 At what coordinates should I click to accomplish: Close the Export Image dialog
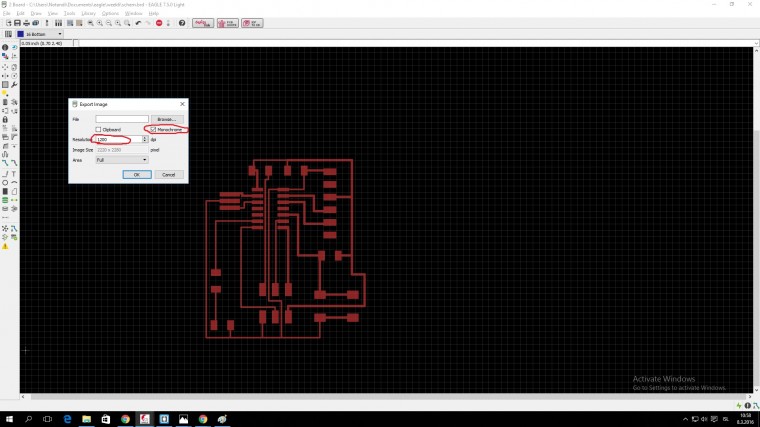point(182,104)
